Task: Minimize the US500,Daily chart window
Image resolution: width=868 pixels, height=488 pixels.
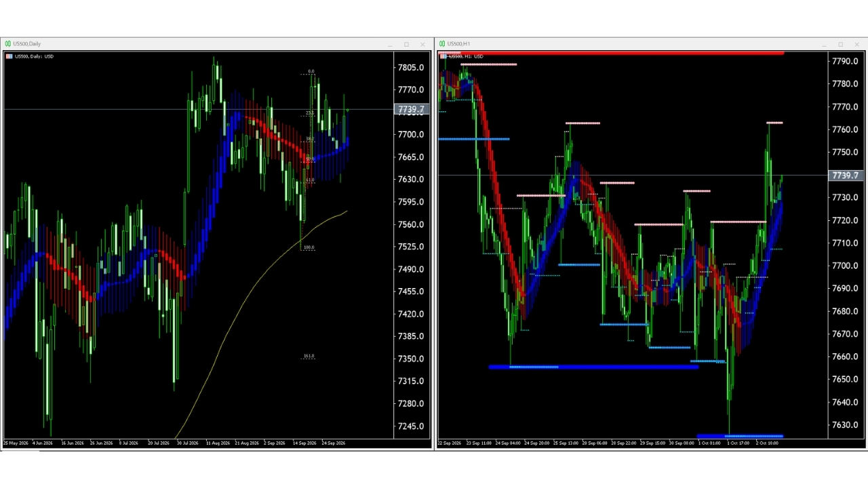Action: [390, 45]
